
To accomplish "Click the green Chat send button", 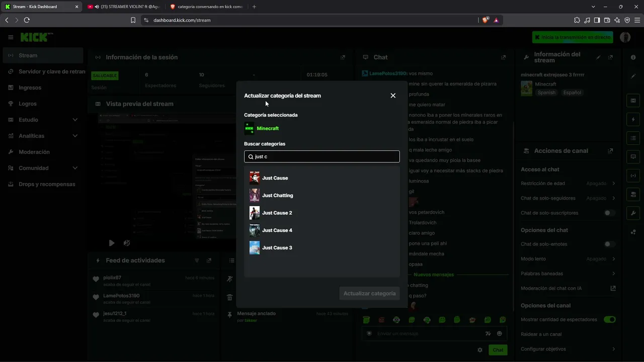I will tap(498, 350).
